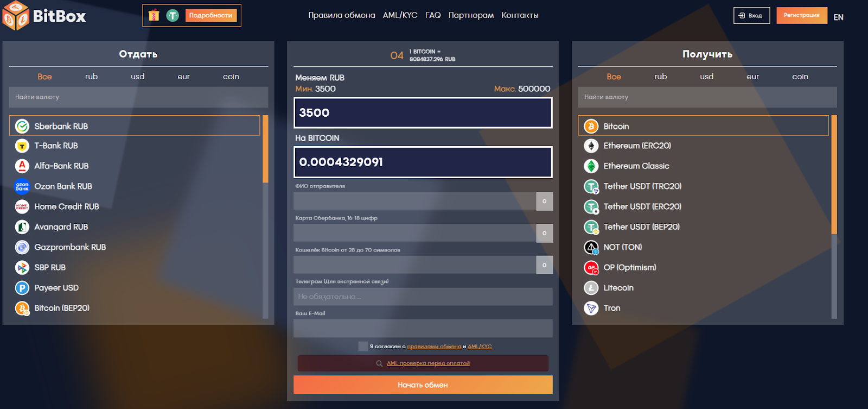The height and width of the screenshot is (409, 868).
Task: Focus the Найти валюту search in Получить
Action: pos(707,97)
